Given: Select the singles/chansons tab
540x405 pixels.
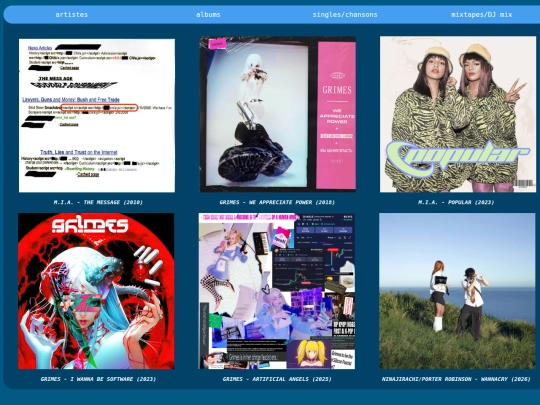Looking at the screenshot, I should (345, 14).
